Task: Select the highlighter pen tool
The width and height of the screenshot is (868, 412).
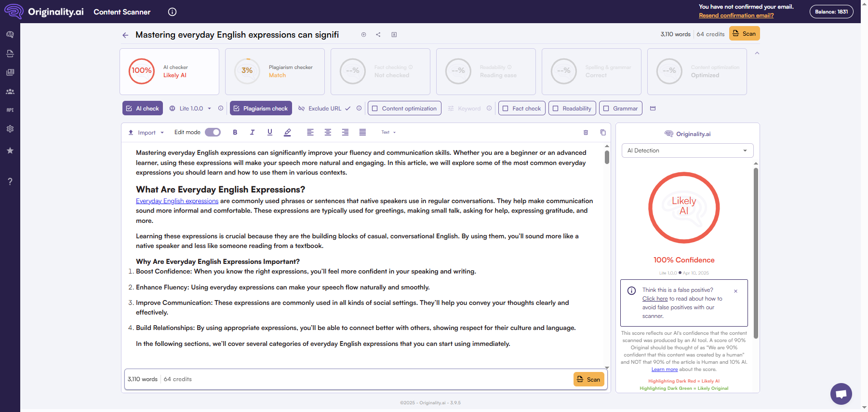Action: coord(288,132)
